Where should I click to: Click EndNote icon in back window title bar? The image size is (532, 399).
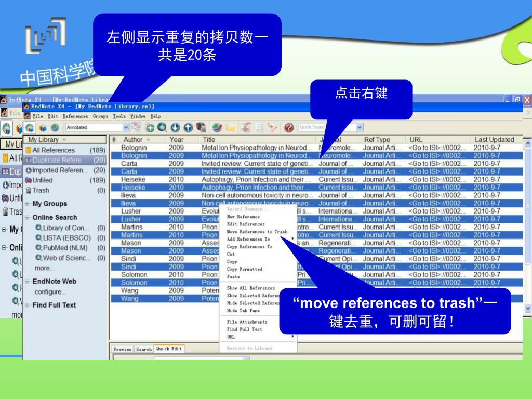coord(4,99)
